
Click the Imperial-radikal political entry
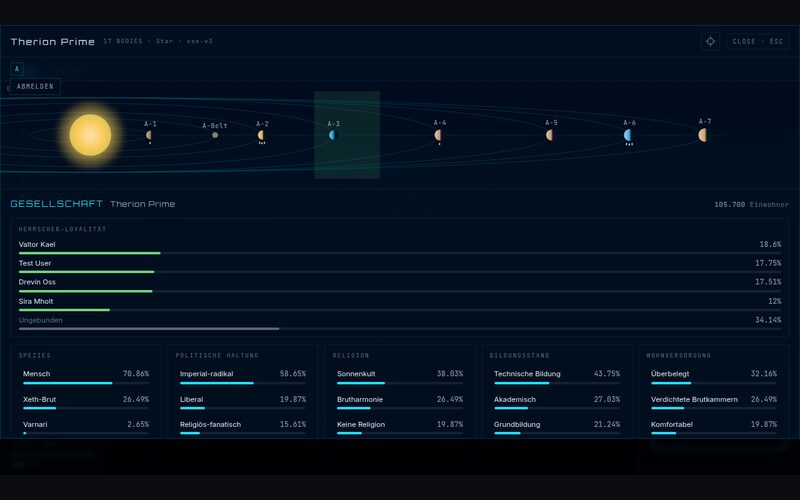243,377
